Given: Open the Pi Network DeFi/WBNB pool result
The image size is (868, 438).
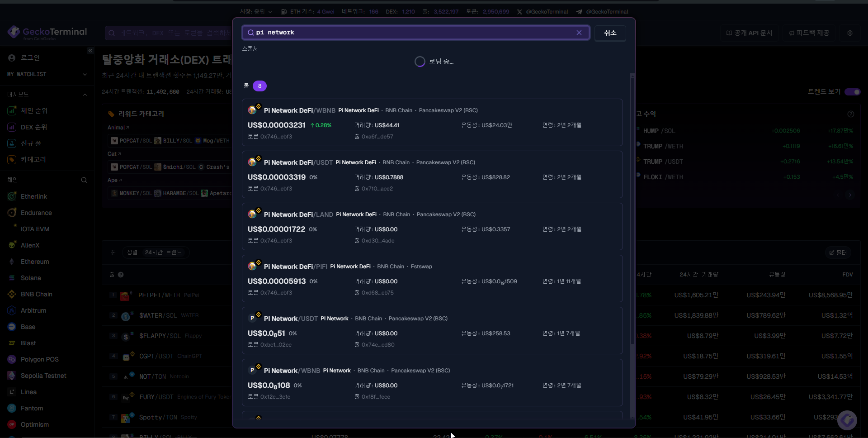Looking at the screenshot, I should coord(432,123).
